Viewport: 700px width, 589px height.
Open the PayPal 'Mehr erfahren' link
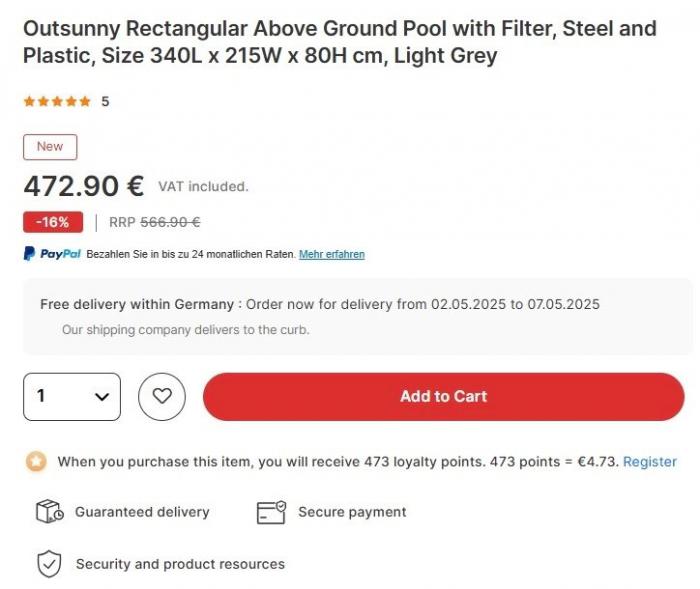pyautogui.click(x=331, y=254)
